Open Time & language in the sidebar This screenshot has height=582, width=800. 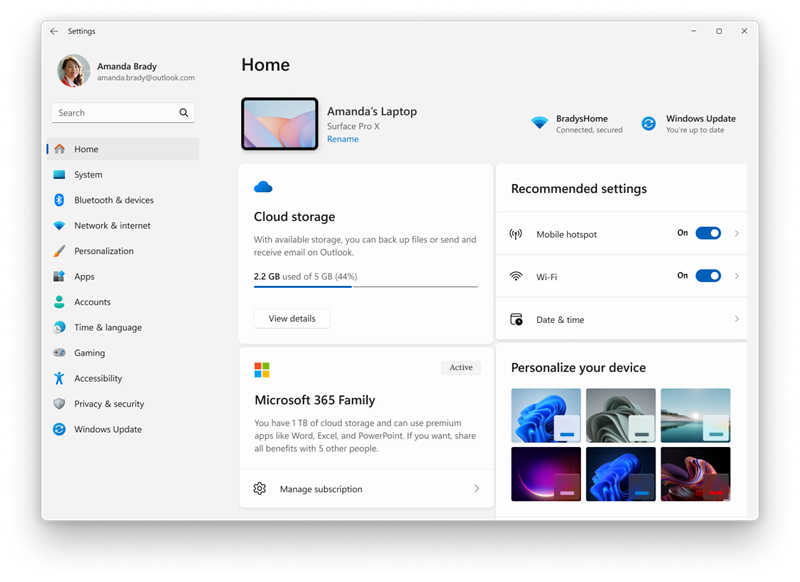tap(108, 328)
